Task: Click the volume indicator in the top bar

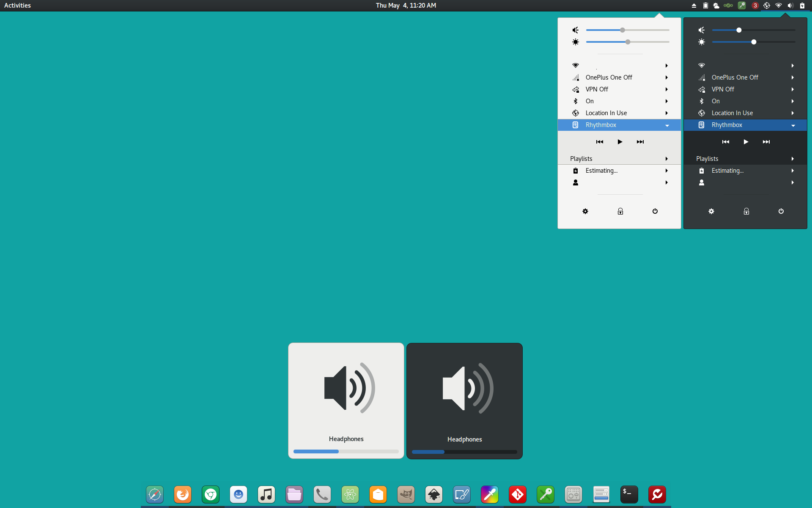Action: tap(790, 6)
